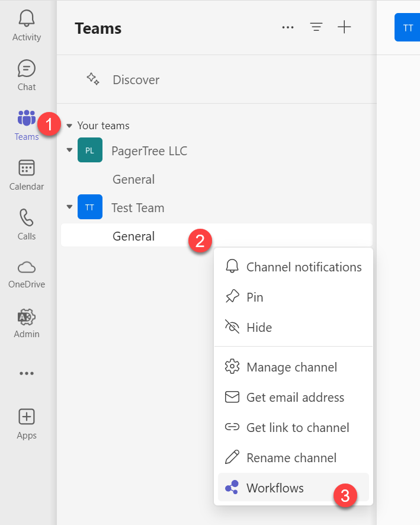
Task: Switch to Chat
Action: point(26,74)
